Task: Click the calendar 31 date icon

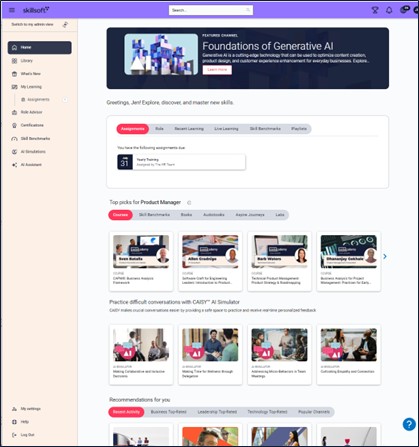Action: pos(125,162)
